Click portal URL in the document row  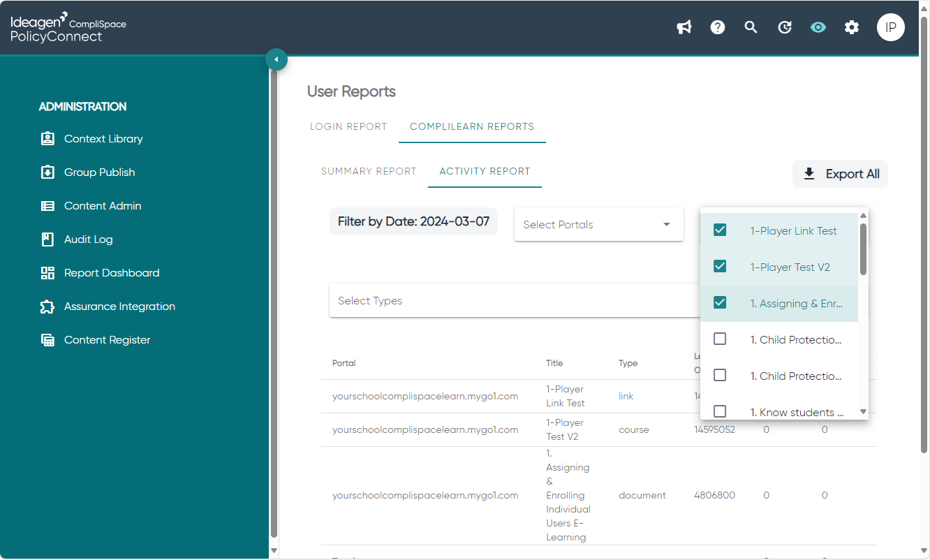pos(425,495)
